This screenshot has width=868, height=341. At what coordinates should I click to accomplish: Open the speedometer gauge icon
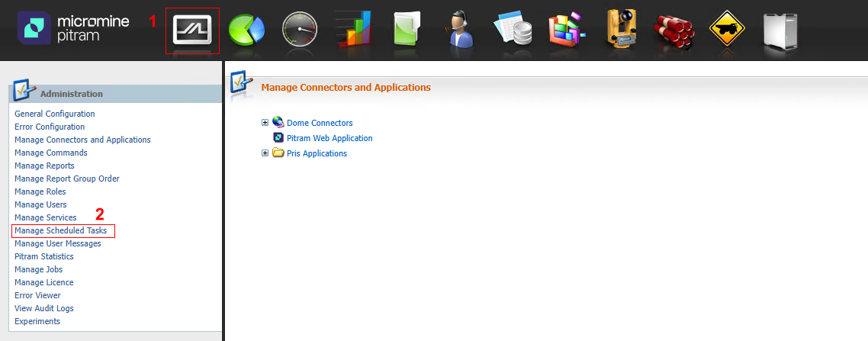click(300, 31)
